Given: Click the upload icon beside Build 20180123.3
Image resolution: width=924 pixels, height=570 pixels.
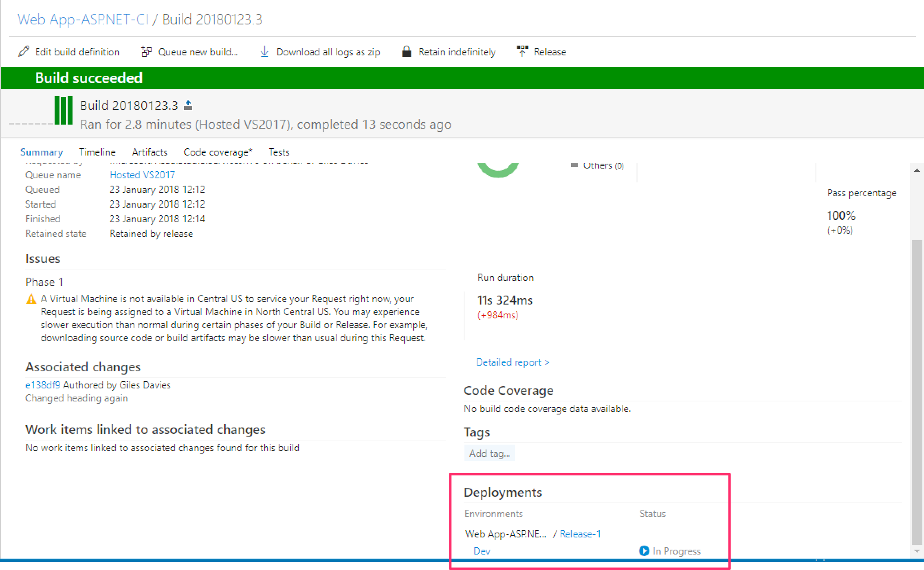Looking at the screenshot, I should pos(188,105).
